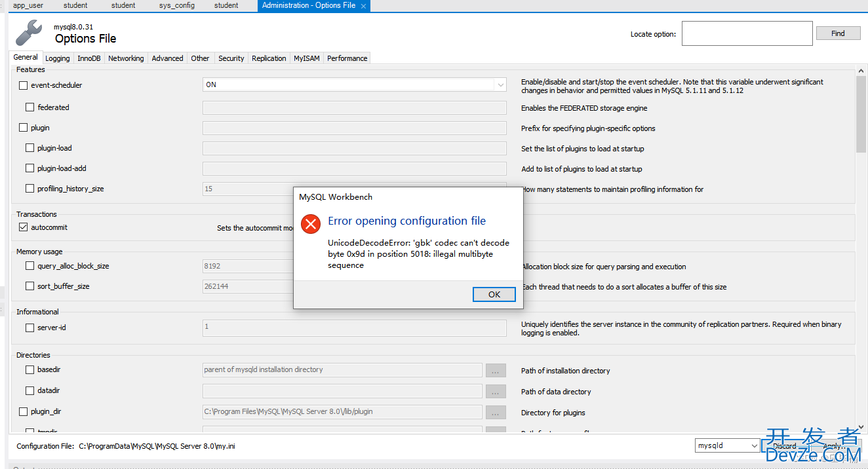Switch to the app_user editor tab
Viewport: 868px width, 469px height.
click(x=28, y=5)
